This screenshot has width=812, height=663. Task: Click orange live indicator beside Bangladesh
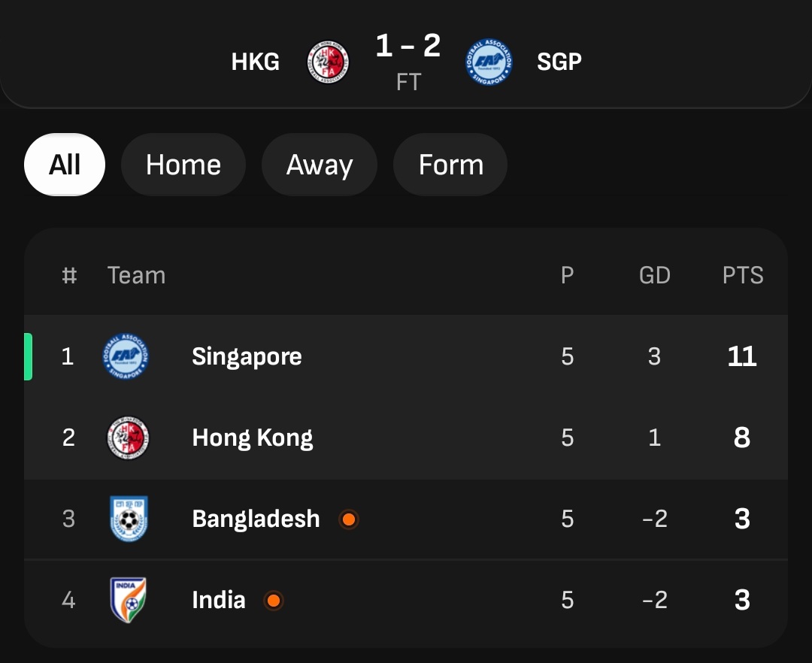click(348, 519)
